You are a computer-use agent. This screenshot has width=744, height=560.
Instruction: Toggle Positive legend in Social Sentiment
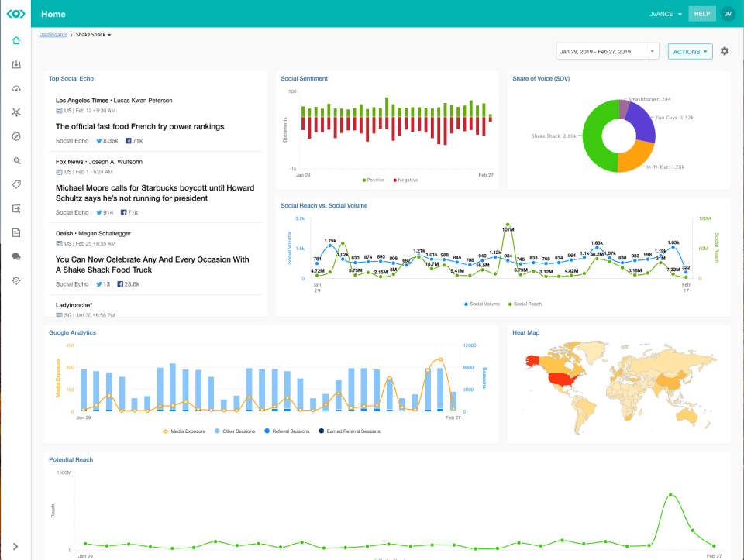pos(374,180)
